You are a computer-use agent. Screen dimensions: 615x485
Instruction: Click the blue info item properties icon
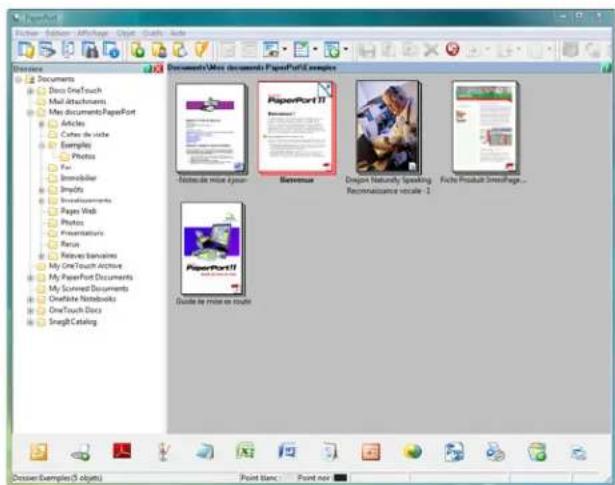pyautogui.click(x=111, y=50)
